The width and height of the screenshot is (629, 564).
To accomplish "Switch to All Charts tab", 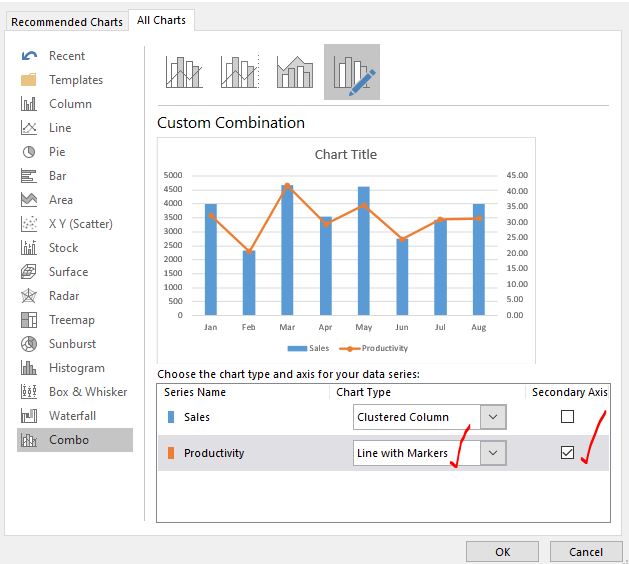I will [161, 20].
